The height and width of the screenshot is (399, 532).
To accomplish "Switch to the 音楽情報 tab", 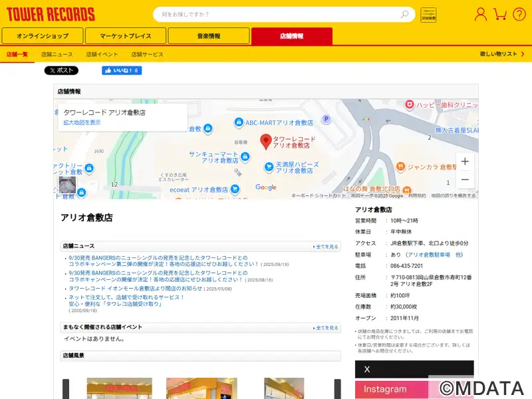I will pos(209,36).
